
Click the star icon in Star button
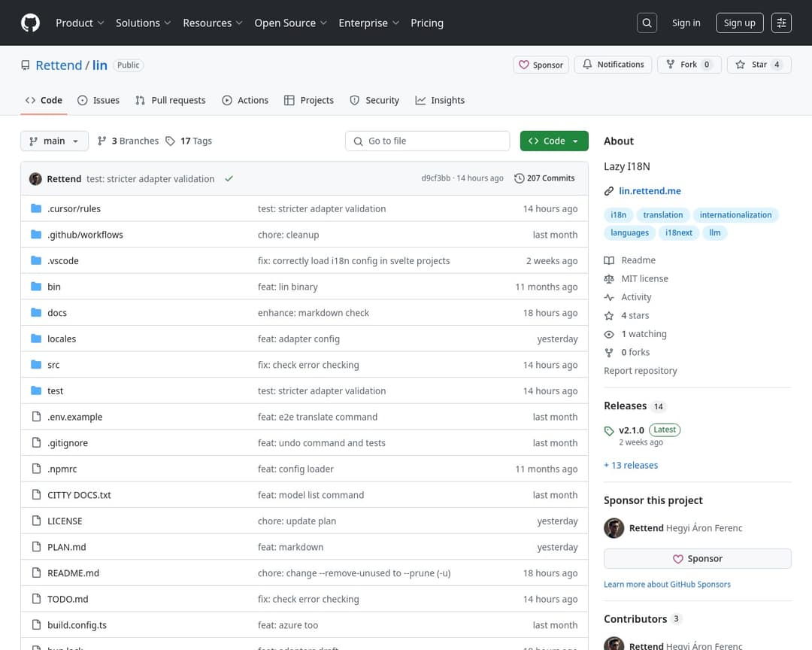coord(741,64)
